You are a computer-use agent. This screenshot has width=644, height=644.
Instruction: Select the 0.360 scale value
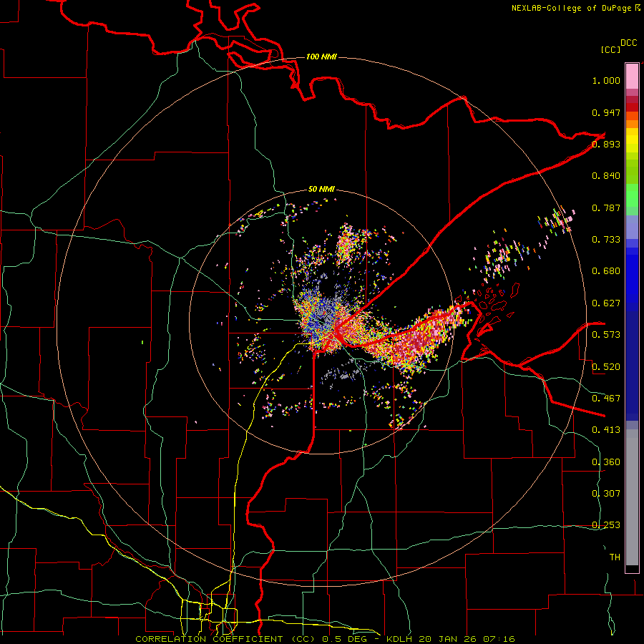click(x=606, y=462)
